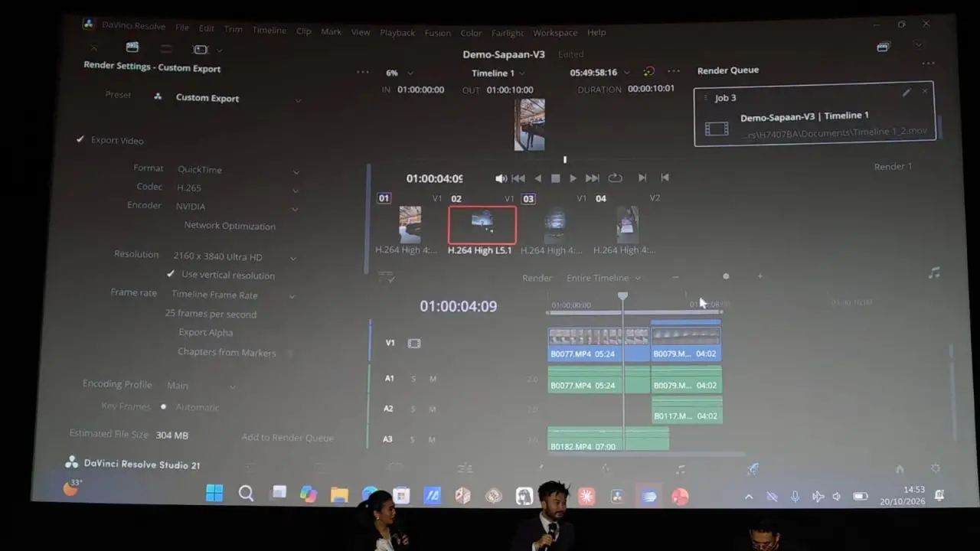Image resolution: width=980 pixels, height=551 pixels.
Task: Select the B0182.MP4 audio clip on A3
Action: [608, 439]
